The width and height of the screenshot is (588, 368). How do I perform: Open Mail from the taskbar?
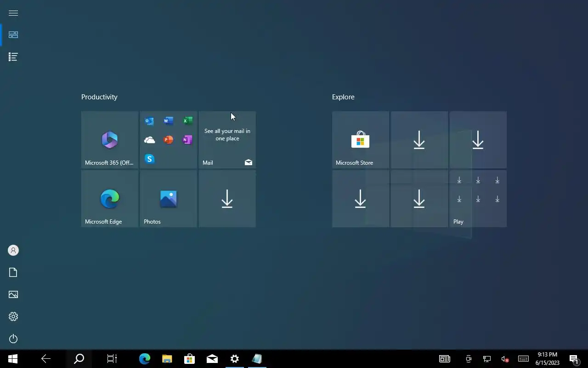[212, 359]
